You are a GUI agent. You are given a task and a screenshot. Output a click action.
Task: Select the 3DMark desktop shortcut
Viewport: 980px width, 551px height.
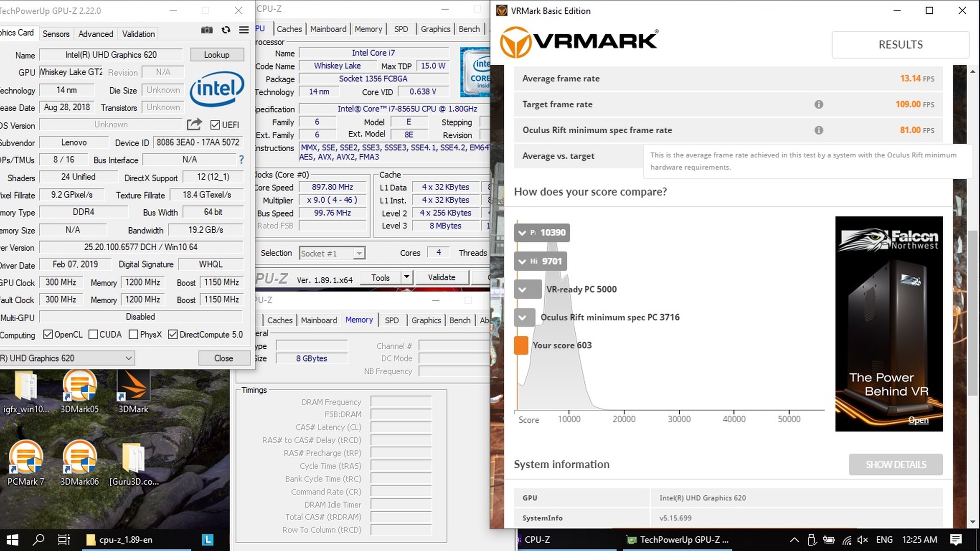point(133,392)
